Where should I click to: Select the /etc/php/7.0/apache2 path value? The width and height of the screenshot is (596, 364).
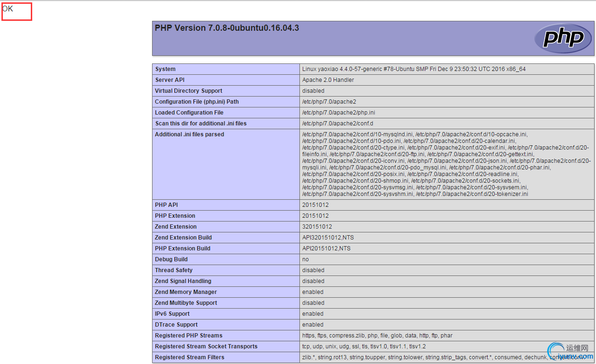329,102
